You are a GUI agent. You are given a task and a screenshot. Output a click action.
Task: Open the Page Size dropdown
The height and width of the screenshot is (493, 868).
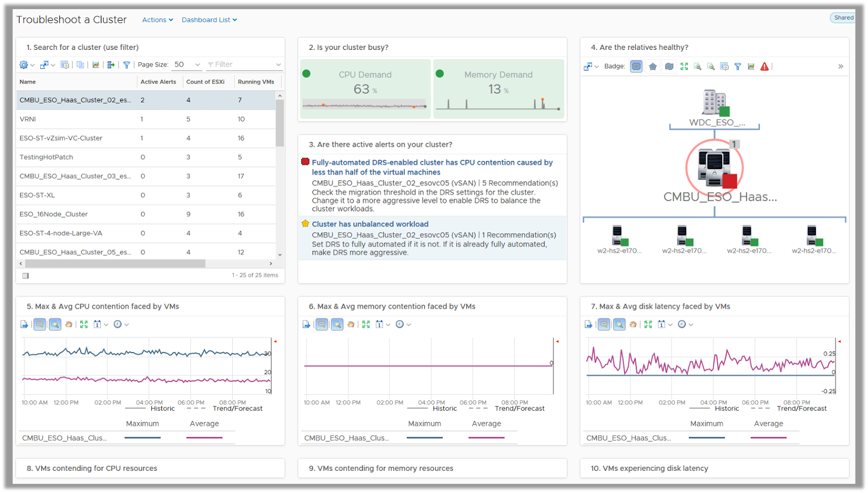(187, 65)
